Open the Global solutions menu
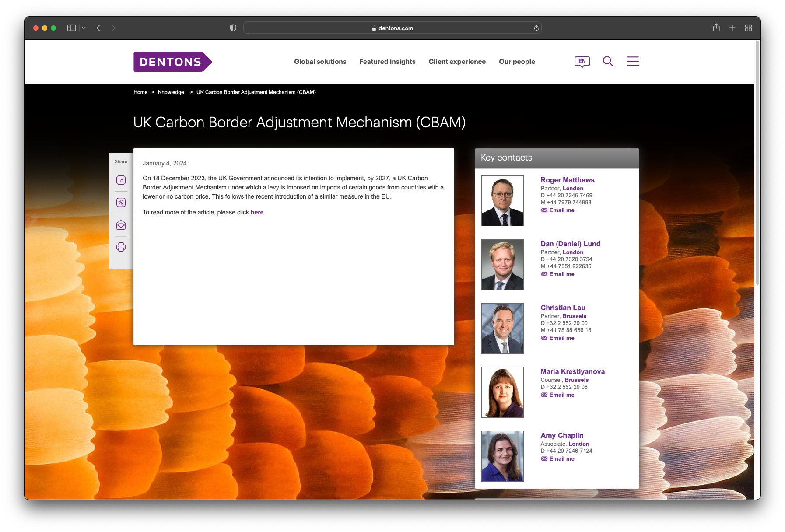This screenshot has width=785, height=532. click(320, 62)
